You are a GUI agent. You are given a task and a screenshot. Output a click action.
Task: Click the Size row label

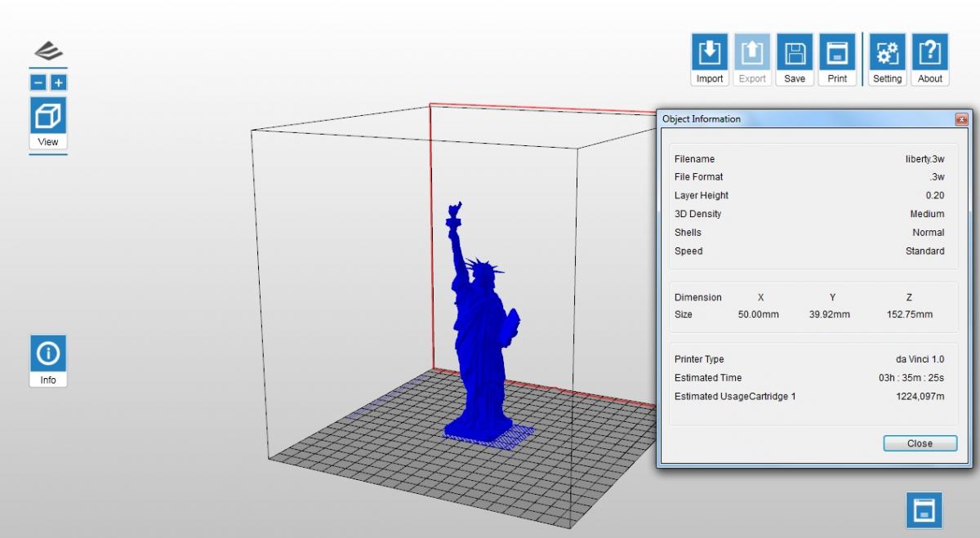(684, 314)
